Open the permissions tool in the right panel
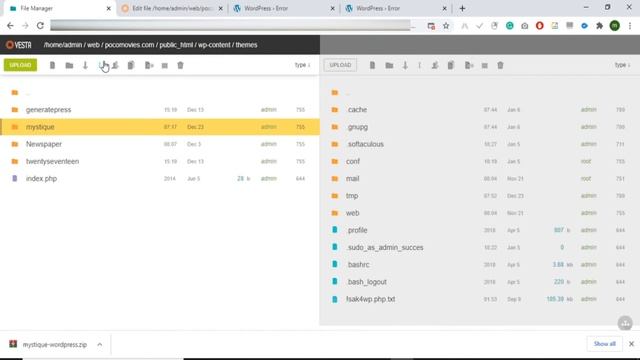 click(x=435, y=65)
